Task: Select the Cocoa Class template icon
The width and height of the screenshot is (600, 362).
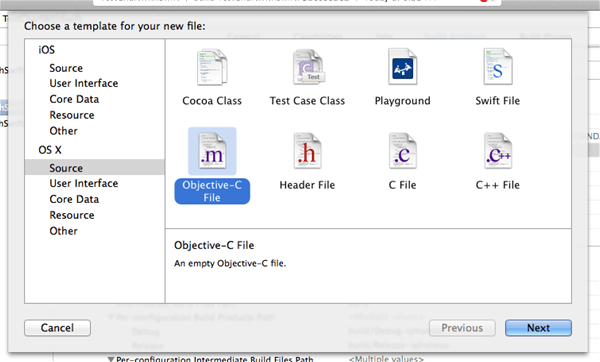Action: coord(212,67)
